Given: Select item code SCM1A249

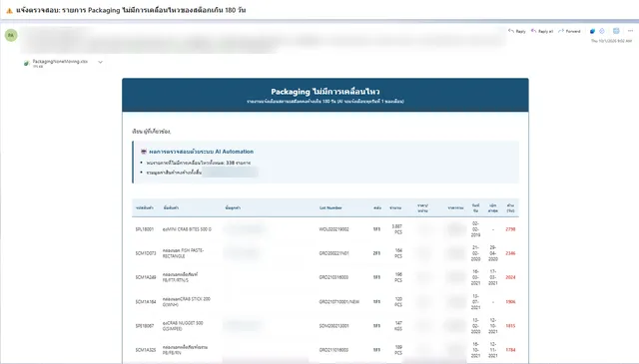Looking at the screenshot, I should click(x=146, y=277).
